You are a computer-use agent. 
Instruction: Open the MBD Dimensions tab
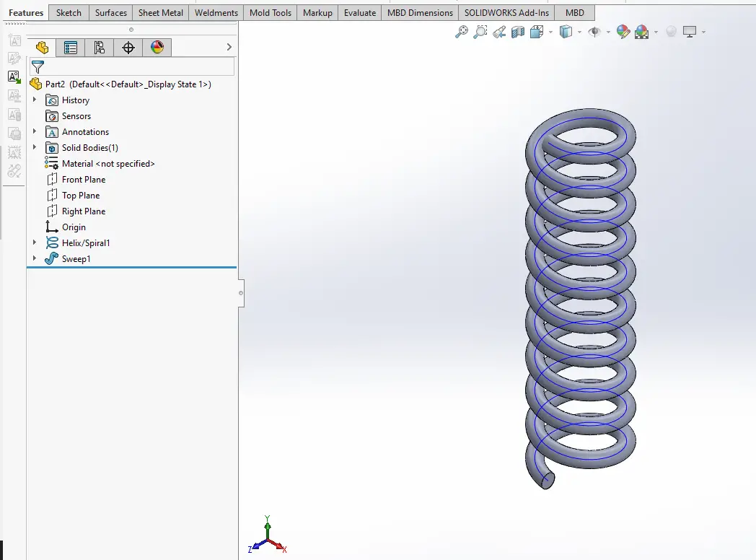pos(420,12)
